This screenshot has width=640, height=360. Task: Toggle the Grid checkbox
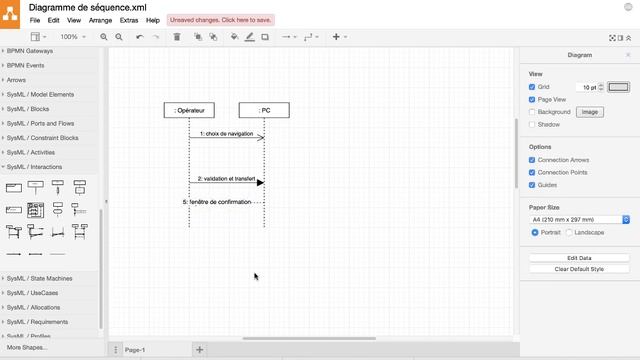click(532, 87)
